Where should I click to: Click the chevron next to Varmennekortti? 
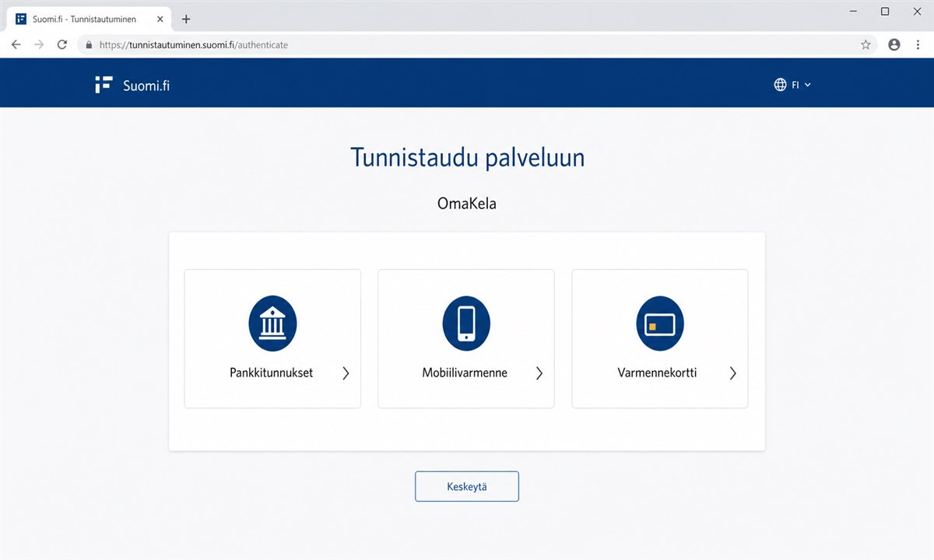[733, 373]
